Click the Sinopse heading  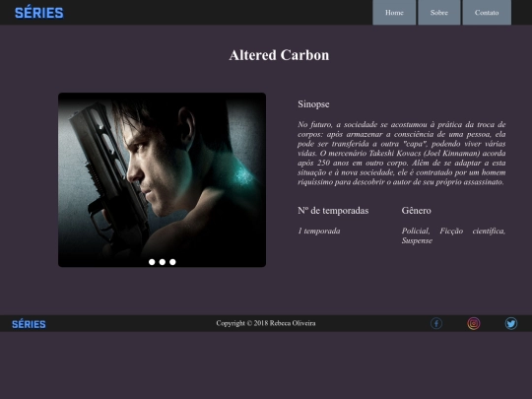point(313,104)
